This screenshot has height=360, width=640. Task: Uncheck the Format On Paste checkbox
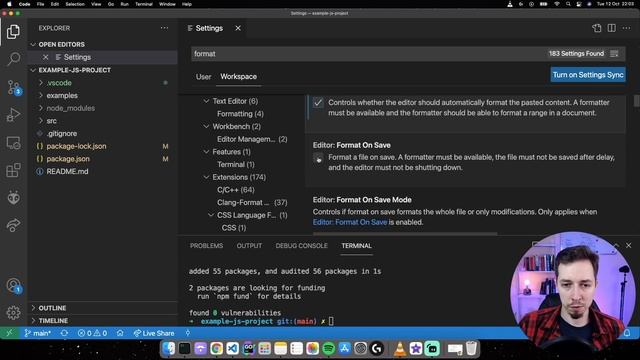pyautogui.click(x=318, y=103)
